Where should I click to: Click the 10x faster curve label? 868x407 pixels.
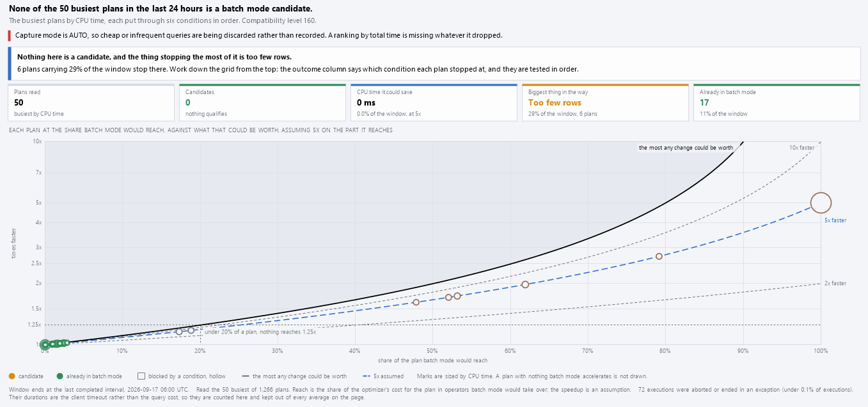click(x=802, y=148)
